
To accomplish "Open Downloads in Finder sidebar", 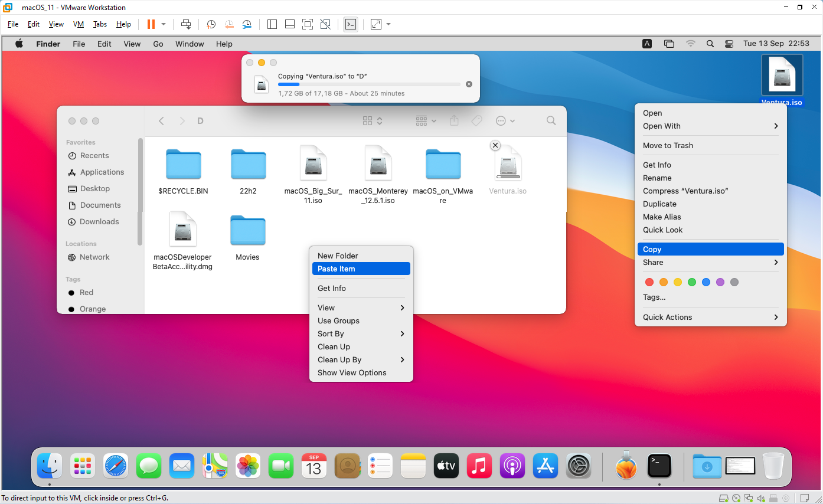I will [99, 221].
